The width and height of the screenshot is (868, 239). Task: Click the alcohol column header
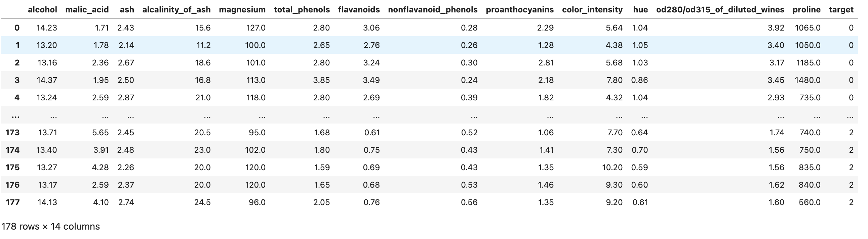42,10
